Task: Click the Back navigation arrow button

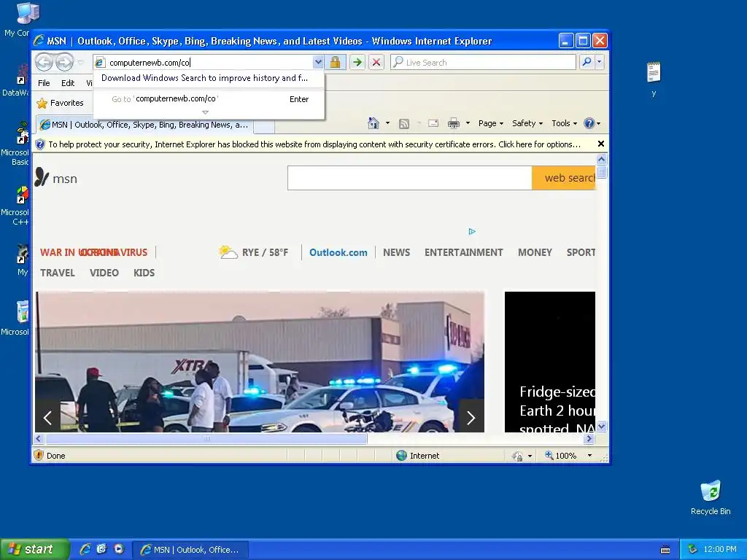Action: [x=44, y=62]
